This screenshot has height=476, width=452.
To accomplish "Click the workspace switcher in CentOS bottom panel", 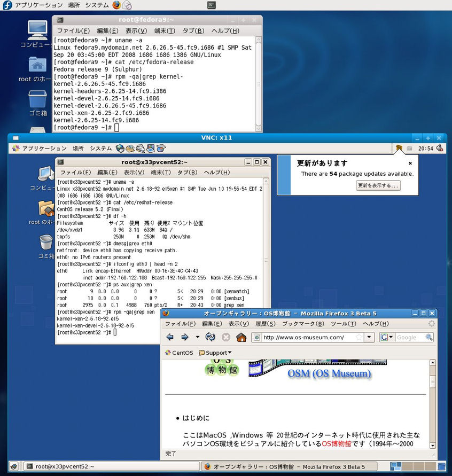I will click(x=413, y=466).
